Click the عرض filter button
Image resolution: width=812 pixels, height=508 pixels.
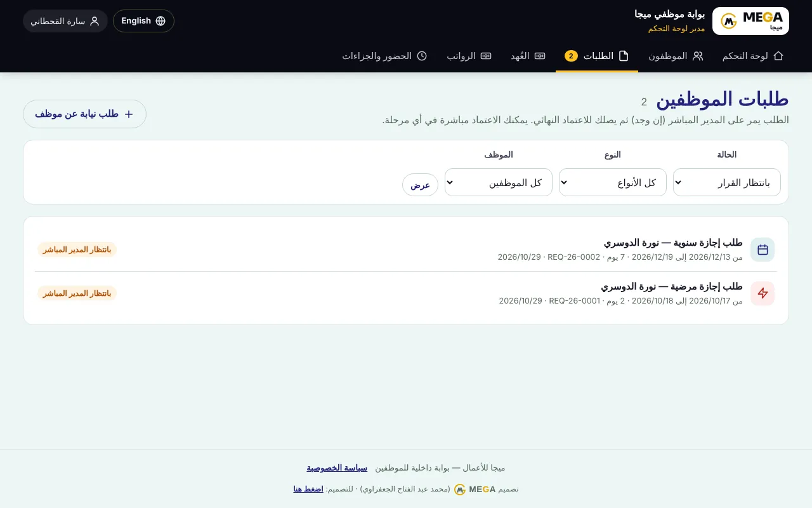tap(420, 185)
